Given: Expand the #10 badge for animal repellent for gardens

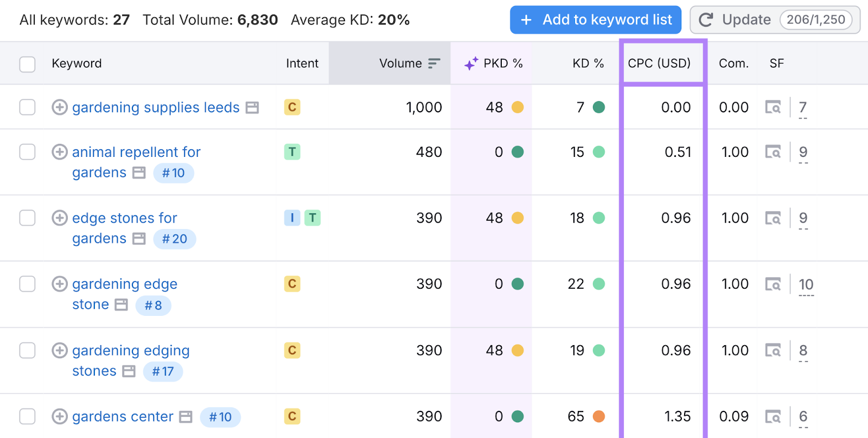Looking at the screenshot, I should click(x=174, y=173).
